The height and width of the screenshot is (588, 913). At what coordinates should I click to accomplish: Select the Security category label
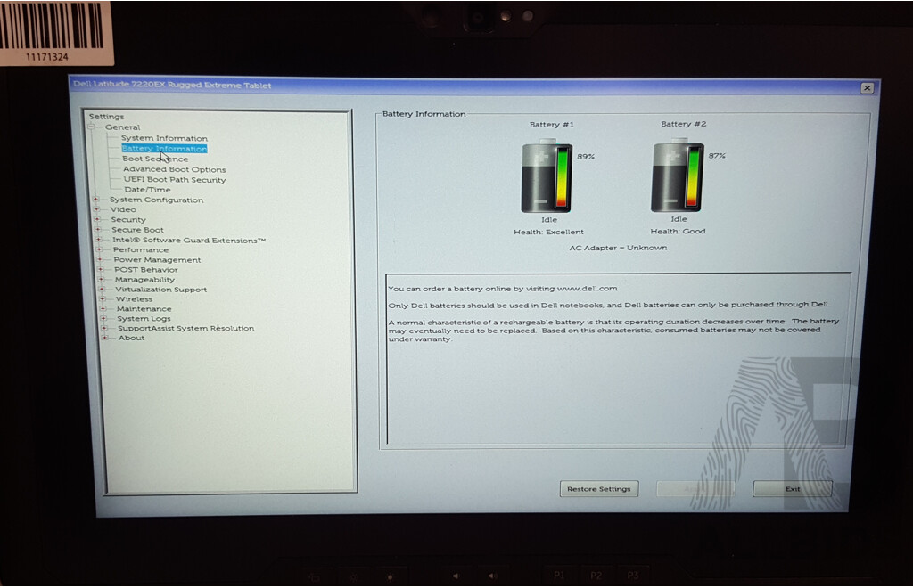(128, 220)
